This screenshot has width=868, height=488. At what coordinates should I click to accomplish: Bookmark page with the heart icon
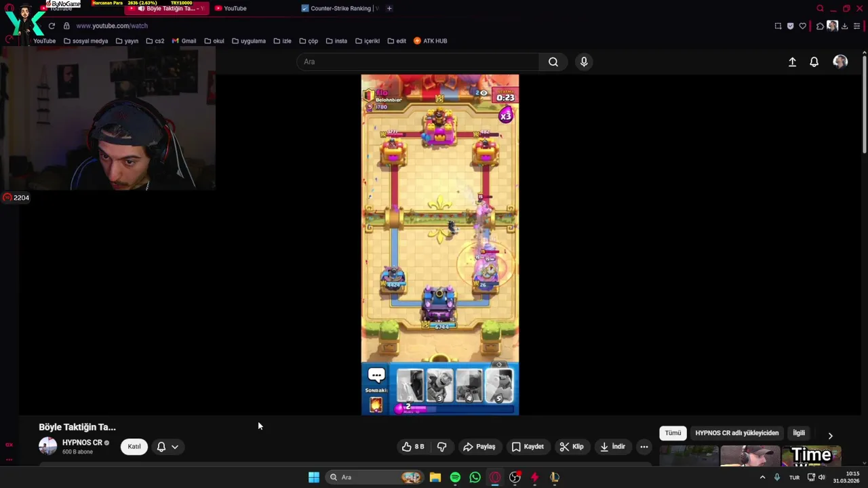pyautogui.click(x=803, y=26)
